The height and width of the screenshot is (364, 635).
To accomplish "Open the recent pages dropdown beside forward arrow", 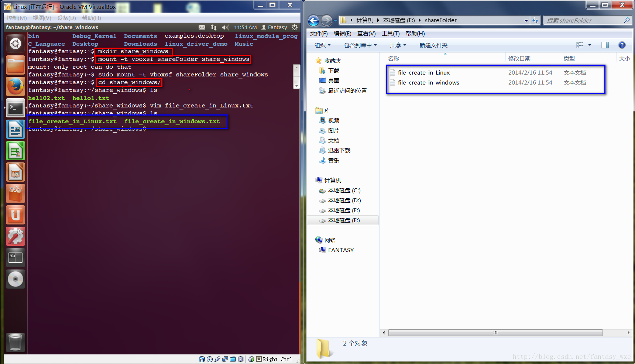I will pyautogui.click(x=335, y=21).
